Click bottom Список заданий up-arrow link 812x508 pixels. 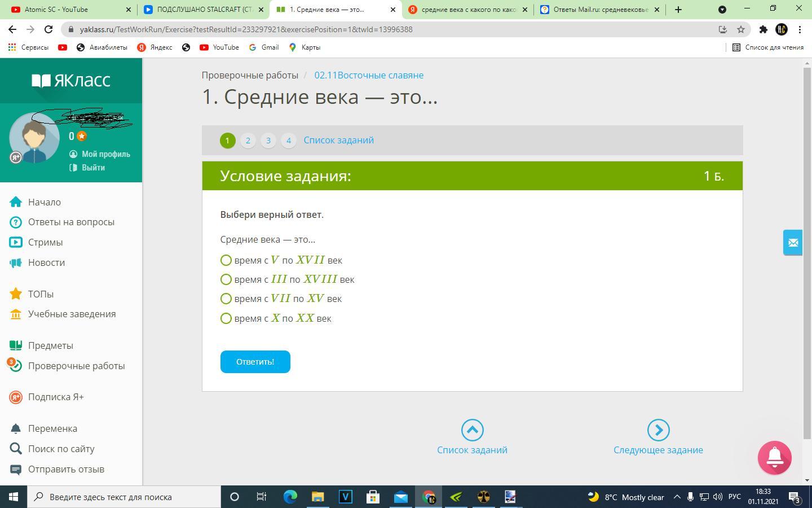472,437
